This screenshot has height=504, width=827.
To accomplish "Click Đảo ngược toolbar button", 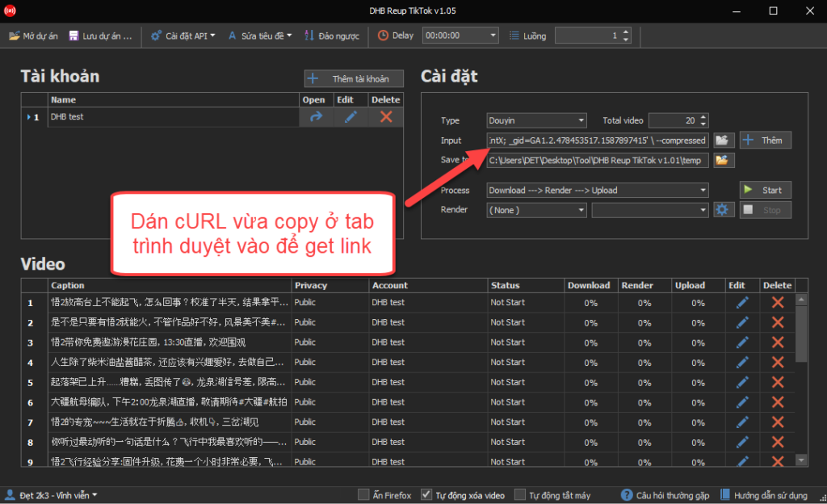I will [332, 36].
